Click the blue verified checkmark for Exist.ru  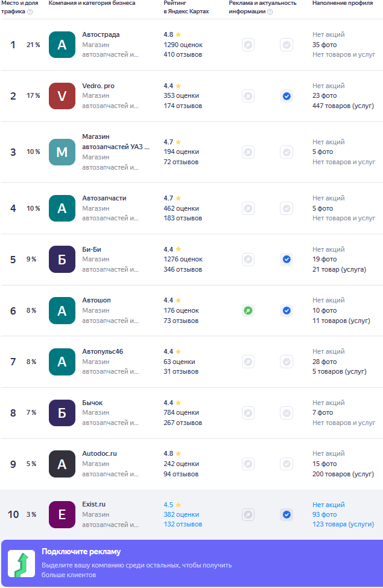tap(286, 514)
